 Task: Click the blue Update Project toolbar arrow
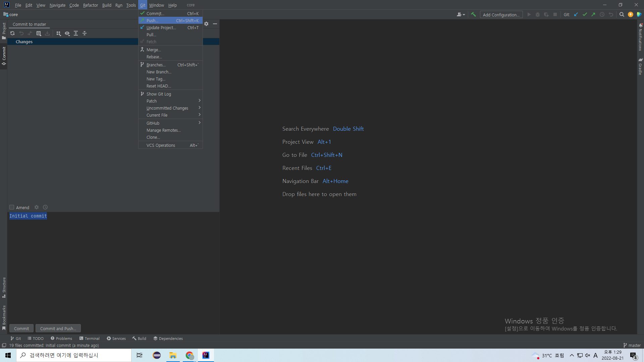576,14
